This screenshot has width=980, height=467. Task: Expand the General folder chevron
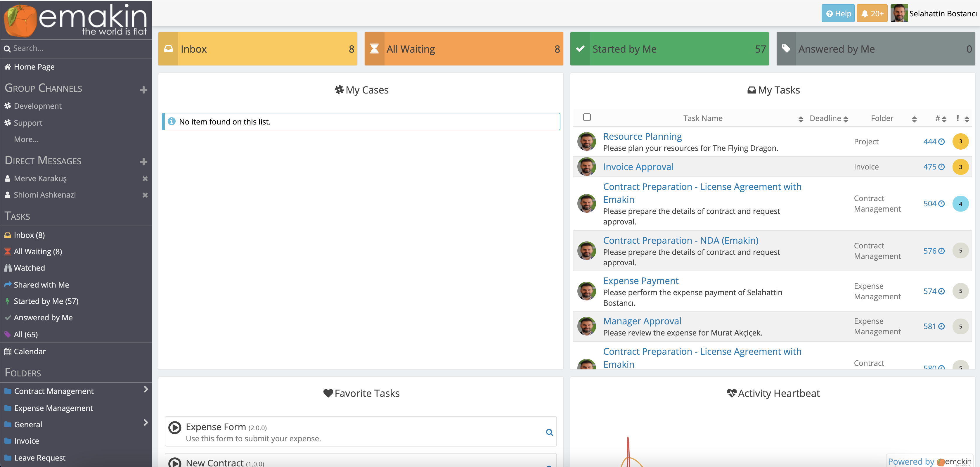pyautogui.click(x=146, y=423)
